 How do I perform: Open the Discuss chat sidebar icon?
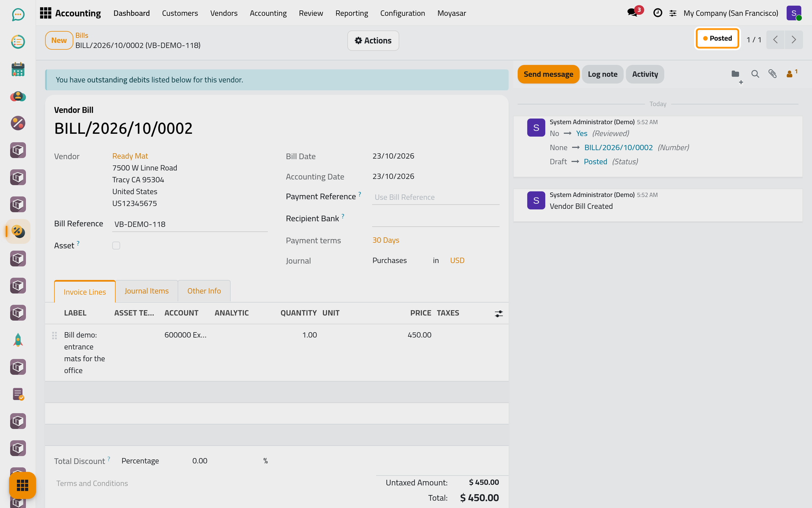pos(18,15)
